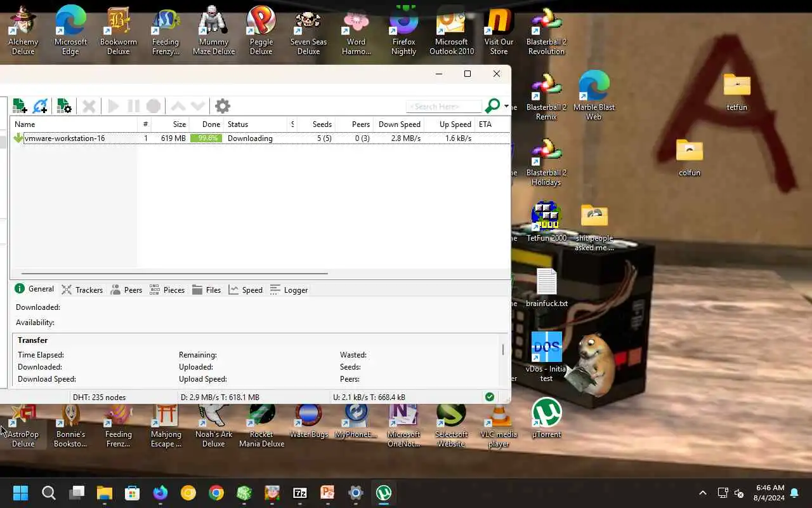Switch to the Logger tab
This screenshot has height=508, width=812.
coord(289,290)
